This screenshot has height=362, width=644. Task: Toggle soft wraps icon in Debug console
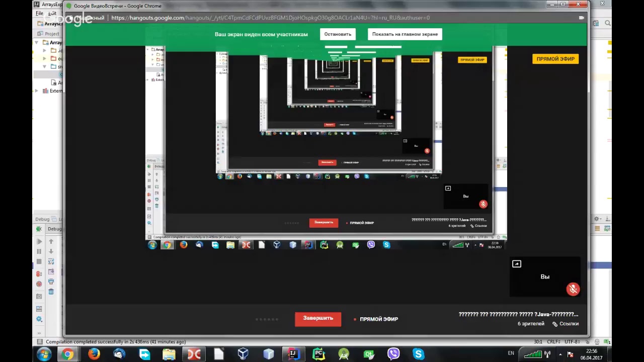(x=51, y=261)
